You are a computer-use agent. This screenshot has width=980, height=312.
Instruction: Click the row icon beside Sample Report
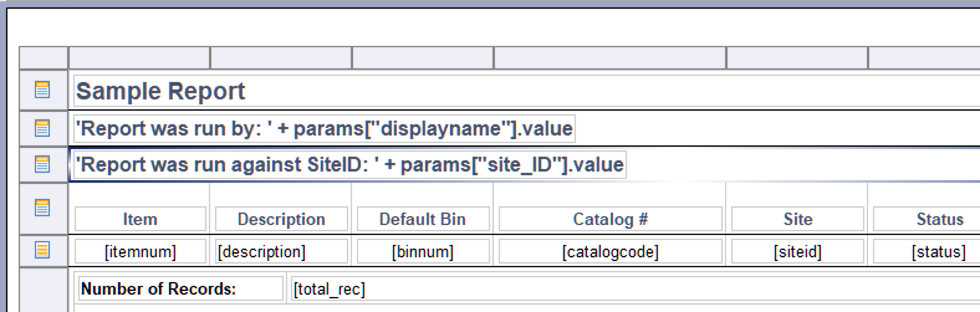click(x=42, y=90)
